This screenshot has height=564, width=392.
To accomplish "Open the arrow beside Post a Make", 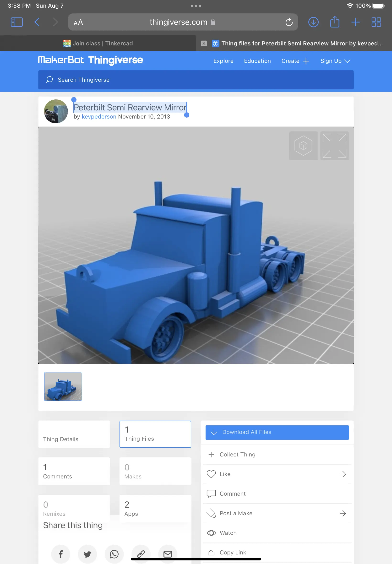I will (x=343, y=513).
